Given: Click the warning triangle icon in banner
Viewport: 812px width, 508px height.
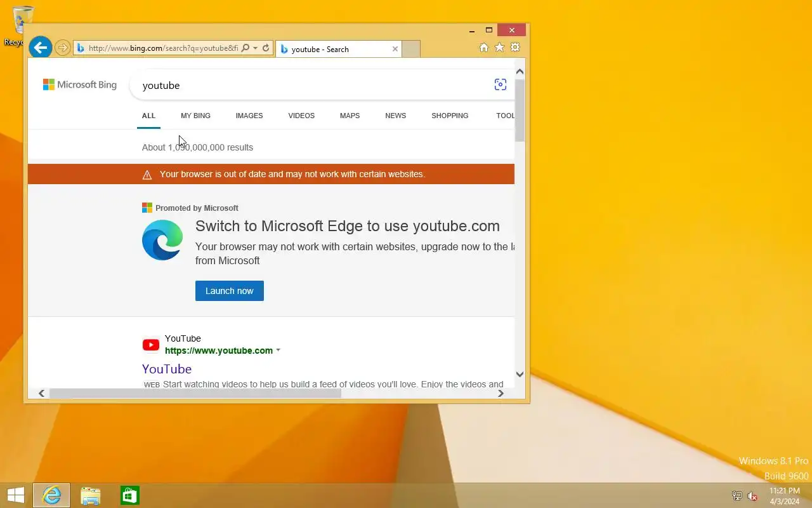Looking at the screenshot, I should (x=147, y=175).
